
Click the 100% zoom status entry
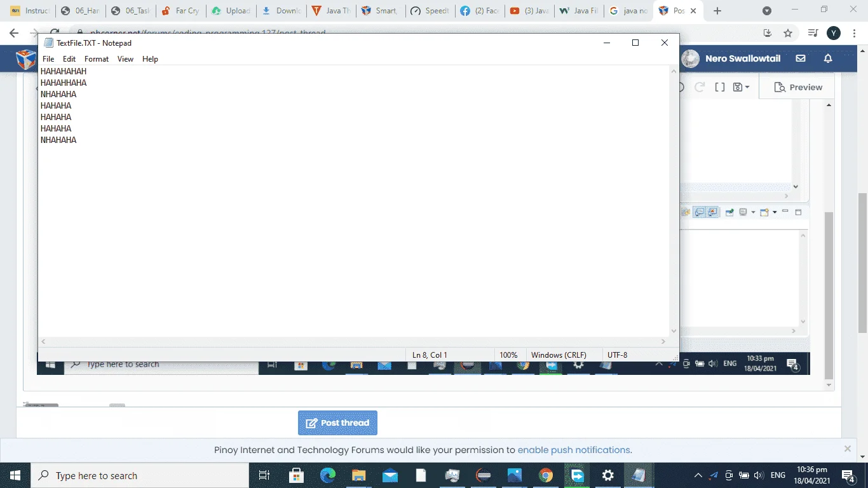click(508, 355)
